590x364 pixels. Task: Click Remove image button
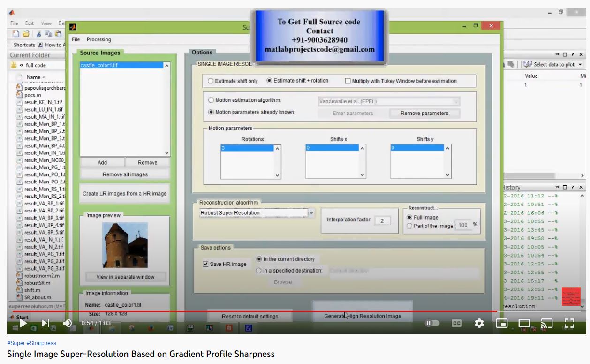(147, 163)
